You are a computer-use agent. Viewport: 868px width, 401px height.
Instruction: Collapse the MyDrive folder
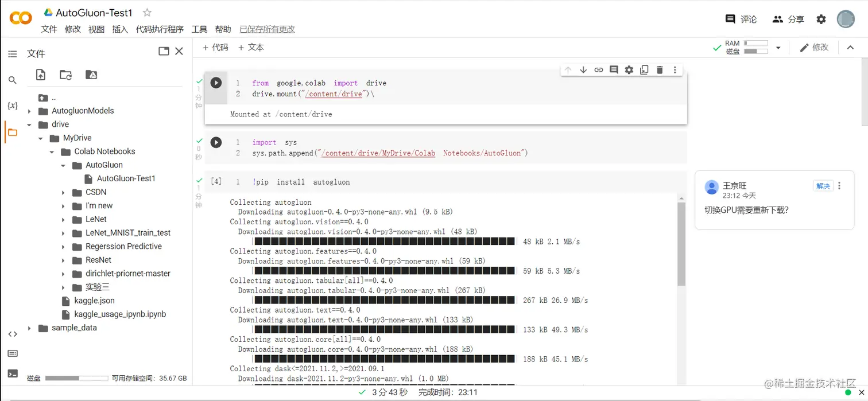click(x=41, y=138)
